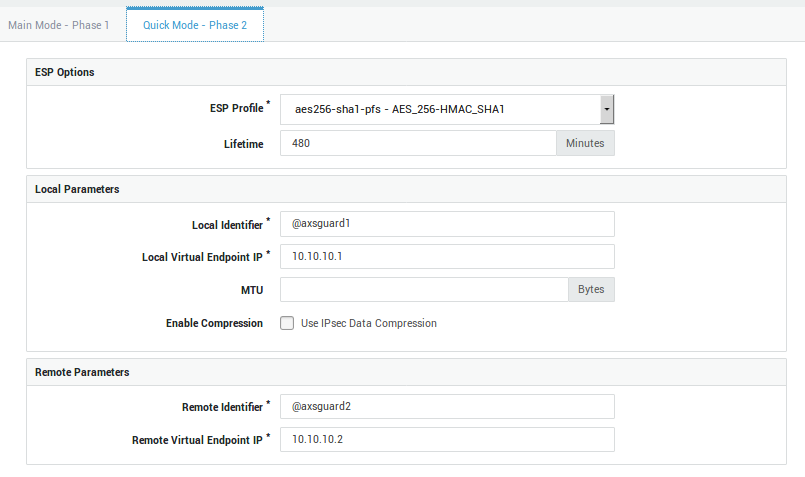
Task: Click the Minutes unit box
Action: coord(585,143)
